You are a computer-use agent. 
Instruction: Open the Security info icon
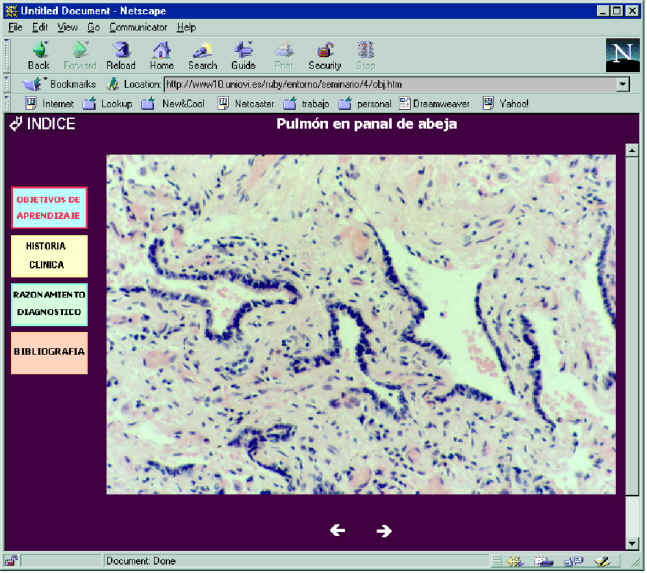(324, 54)
